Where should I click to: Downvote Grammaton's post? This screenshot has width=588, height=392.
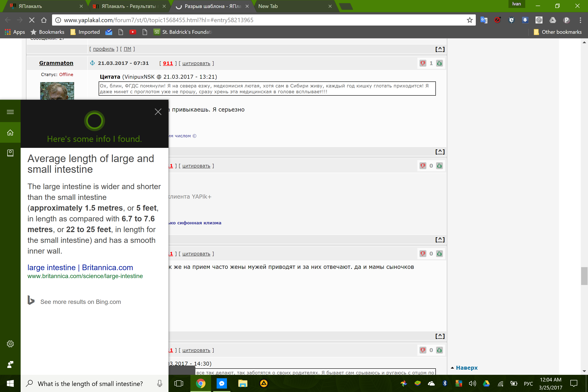pos(423,63)
